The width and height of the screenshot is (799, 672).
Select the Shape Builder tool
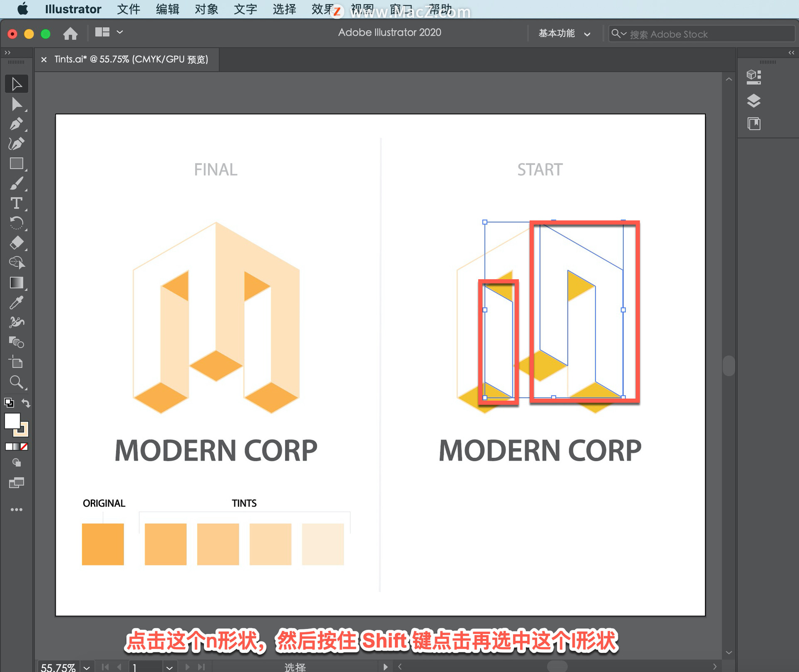(17, 263)
